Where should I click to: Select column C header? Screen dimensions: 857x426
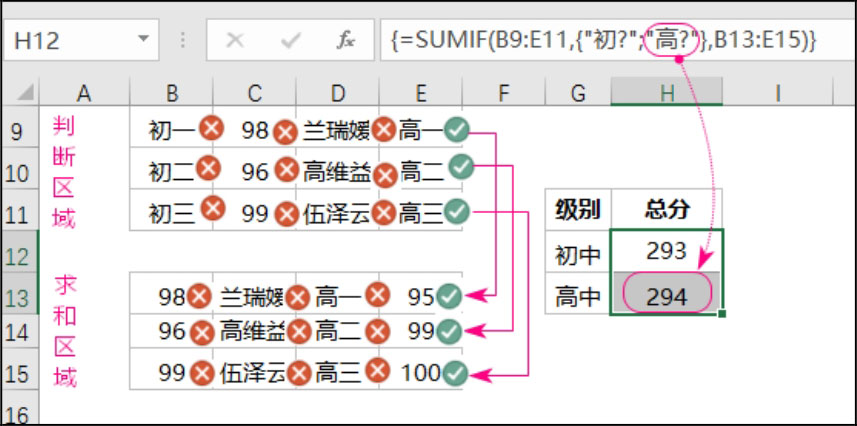point(255,93)
